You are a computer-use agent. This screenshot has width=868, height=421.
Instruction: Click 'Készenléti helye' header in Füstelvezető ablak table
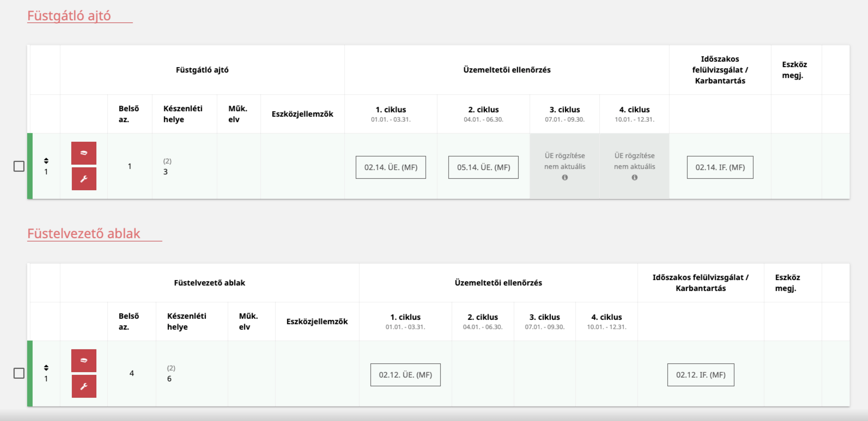coord(187,321)
